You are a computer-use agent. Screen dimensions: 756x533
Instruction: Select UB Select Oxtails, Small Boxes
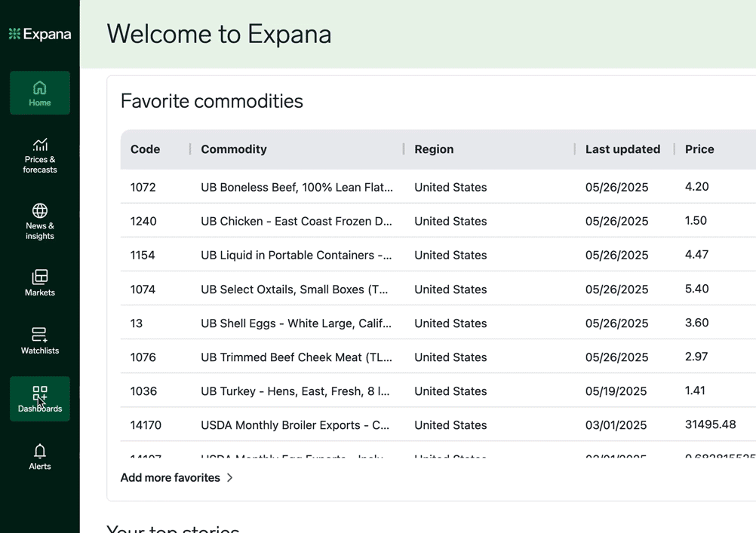coord(294,289)
